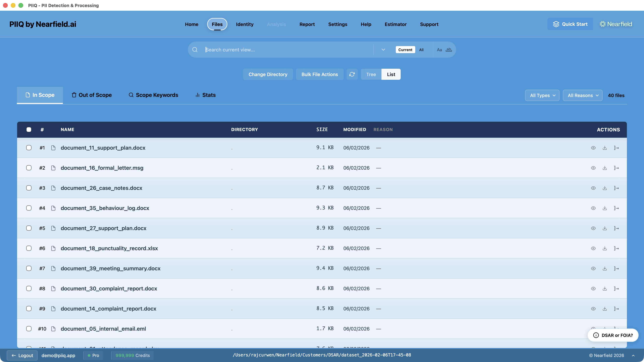Click the refresh file list icon
The image size is (644, 362).
click(x=352, y=74)
